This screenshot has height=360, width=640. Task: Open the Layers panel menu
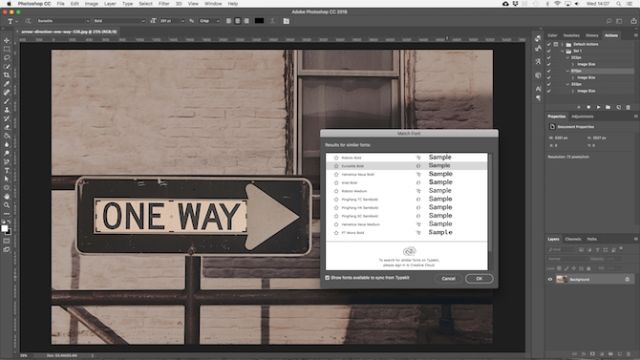[636, 239]
